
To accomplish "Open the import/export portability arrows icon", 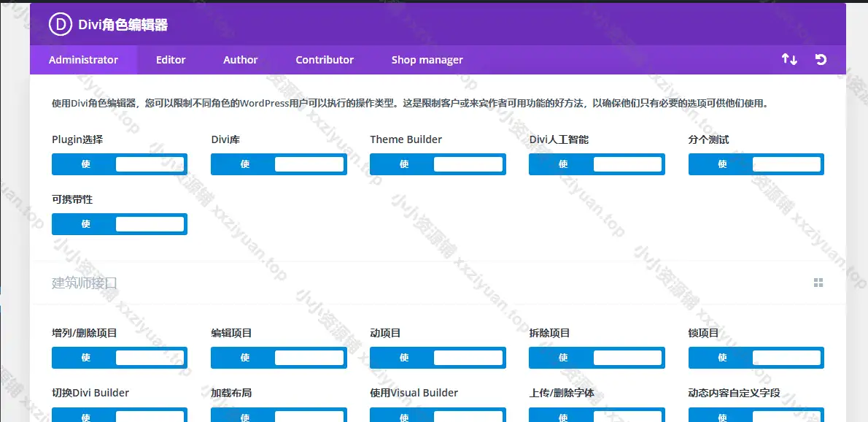I will click(x=789, y=59).
